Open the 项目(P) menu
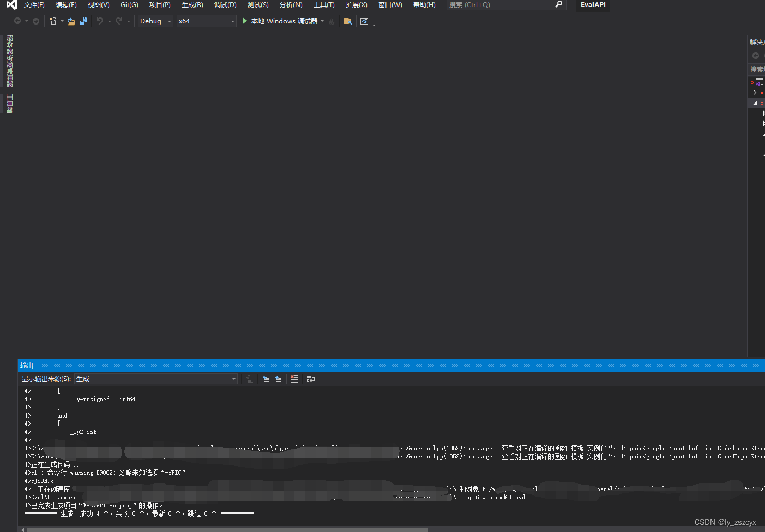The width and height of the screenshot is (765, 532). click(160, 5)
